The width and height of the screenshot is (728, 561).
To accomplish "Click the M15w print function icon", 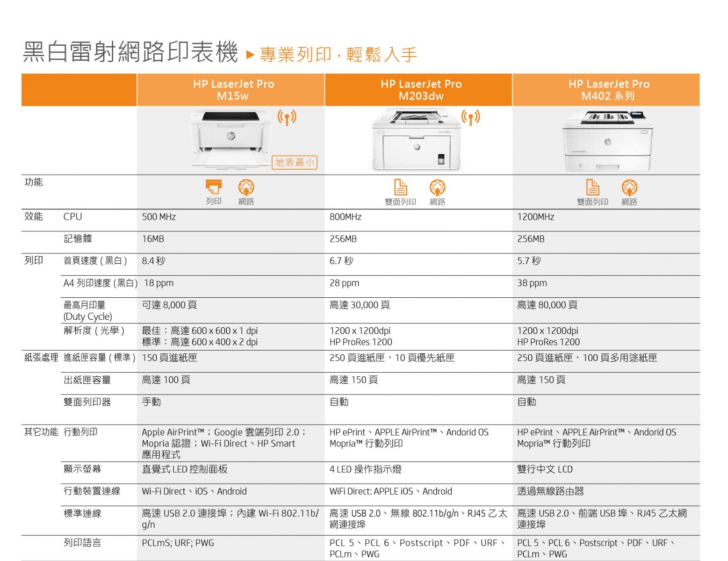I will 214,187.
